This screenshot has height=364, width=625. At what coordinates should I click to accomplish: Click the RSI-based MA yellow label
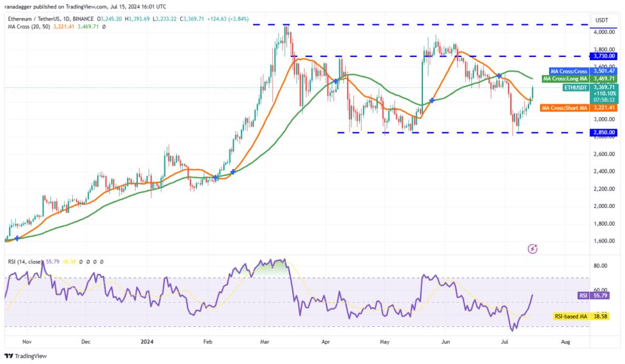571,316
